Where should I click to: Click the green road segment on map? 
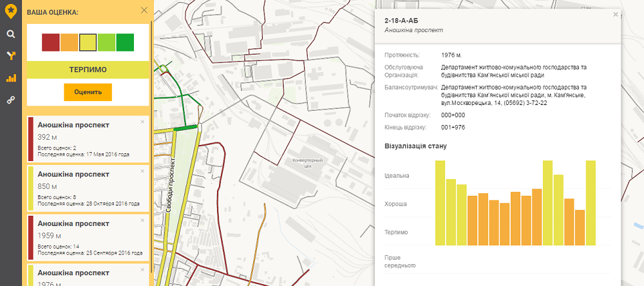(x=186, y=129)
